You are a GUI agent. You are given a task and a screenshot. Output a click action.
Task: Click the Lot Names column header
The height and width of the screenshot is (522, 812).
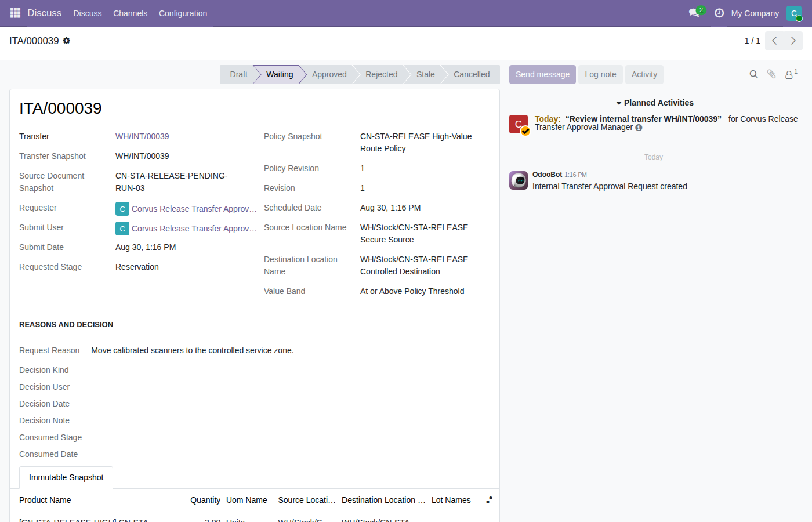[x=451, y=500]
